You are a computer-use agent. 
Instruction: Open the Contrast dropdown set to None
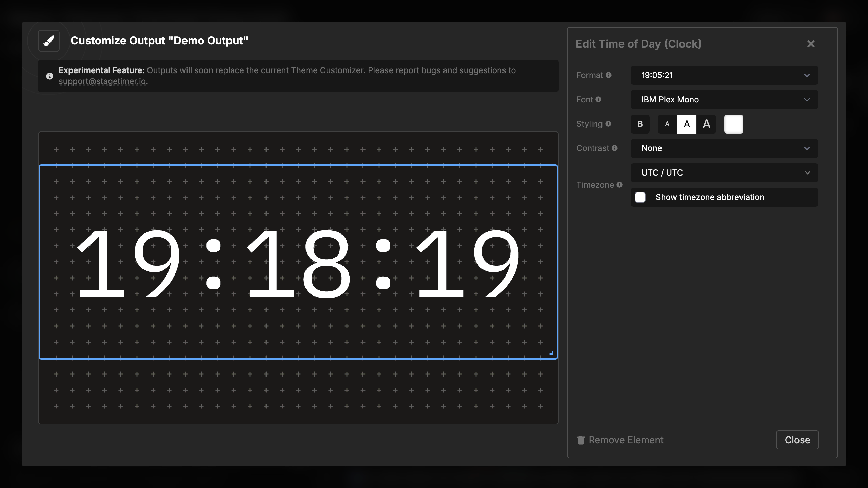tap(724, 148)
